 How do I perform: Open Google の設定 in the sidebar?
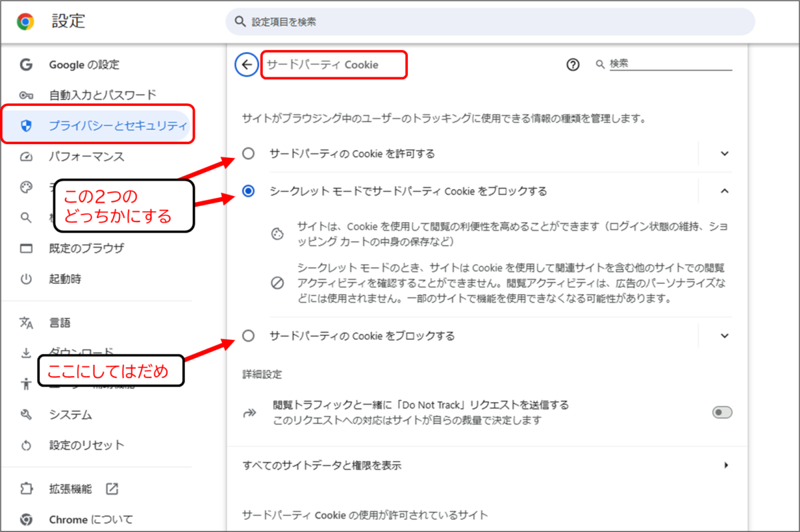(x=84, y=65)
